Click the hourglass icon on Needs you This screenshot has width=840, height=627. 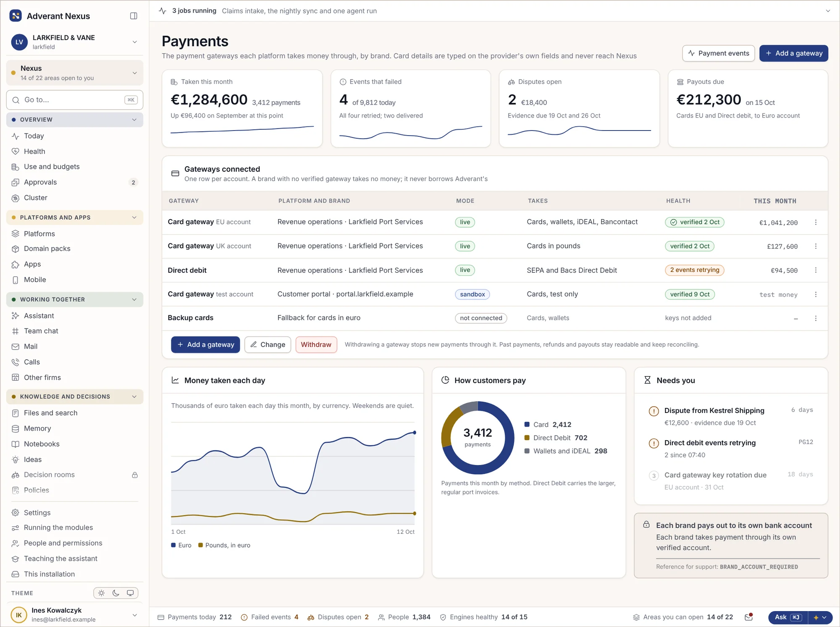(x=647, y=380)
